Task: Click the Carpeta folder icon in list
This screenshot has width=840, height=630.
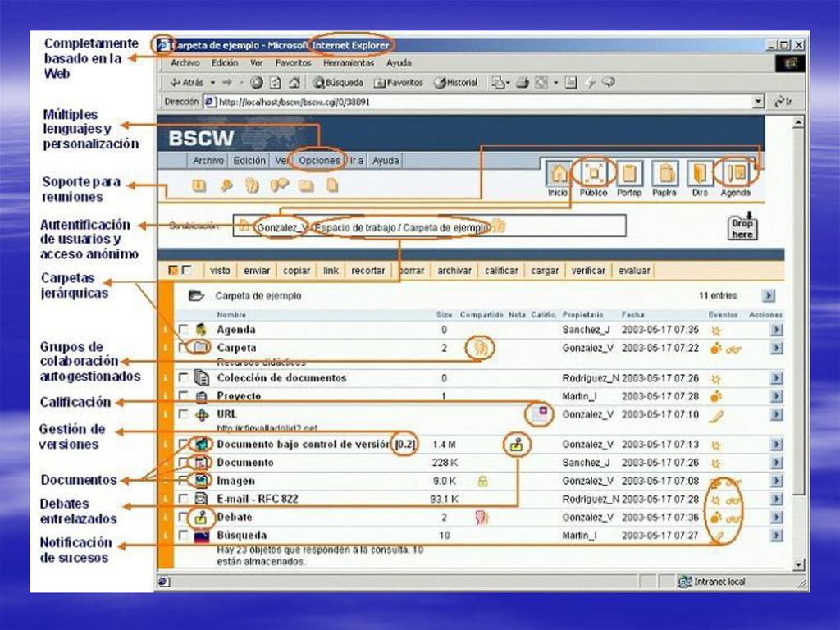Action: (201, 347)
